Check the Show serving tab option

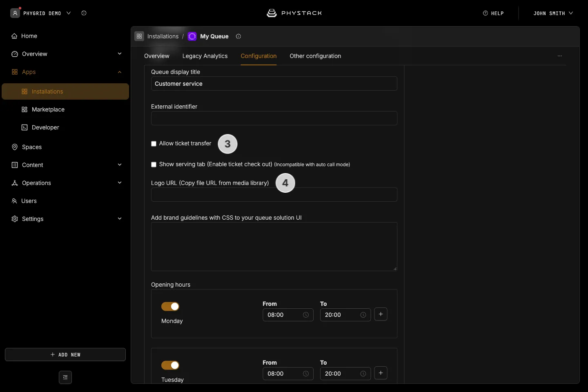154,165
